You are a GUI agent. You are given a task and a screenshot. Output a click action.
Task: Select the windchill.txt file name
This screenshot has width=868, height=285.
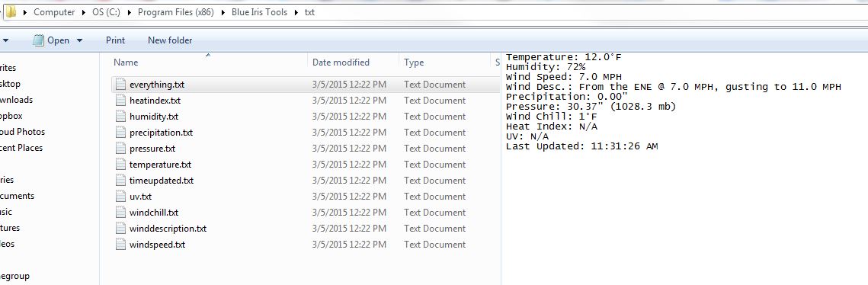coord(154,213)
